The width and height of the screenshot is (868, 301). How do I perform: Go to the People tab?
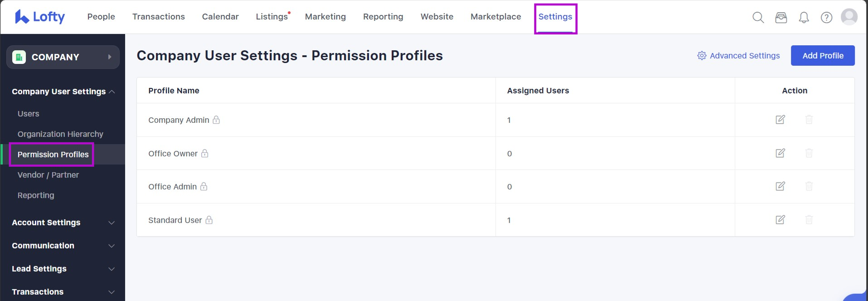[101, 17]
